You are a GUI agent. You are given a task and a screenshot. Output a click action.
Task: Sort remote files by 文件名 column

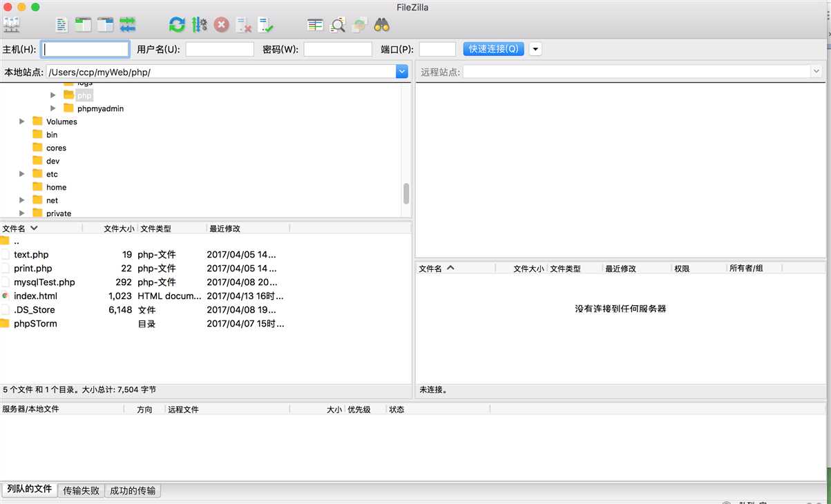pos(455,269)
